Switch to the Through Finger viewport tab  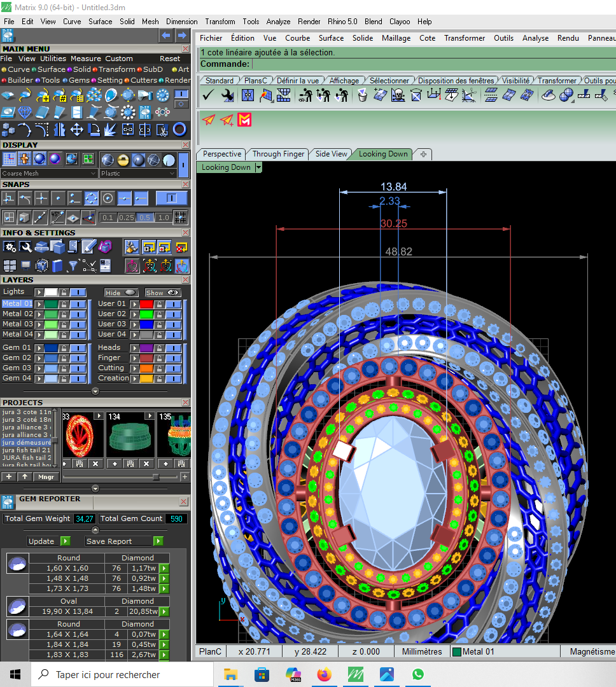click(x=278, y=154)
